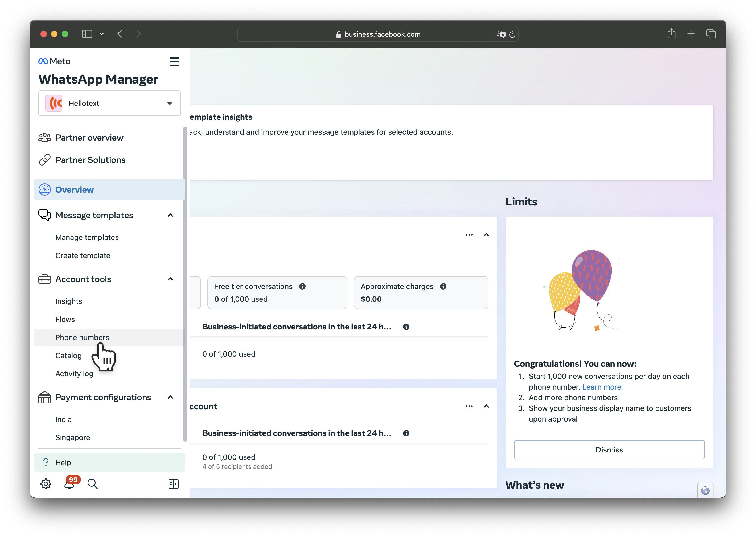Collapse the second account card
Image resolution: width=756 pixels, height=537 pixels.
click(486, 406)
